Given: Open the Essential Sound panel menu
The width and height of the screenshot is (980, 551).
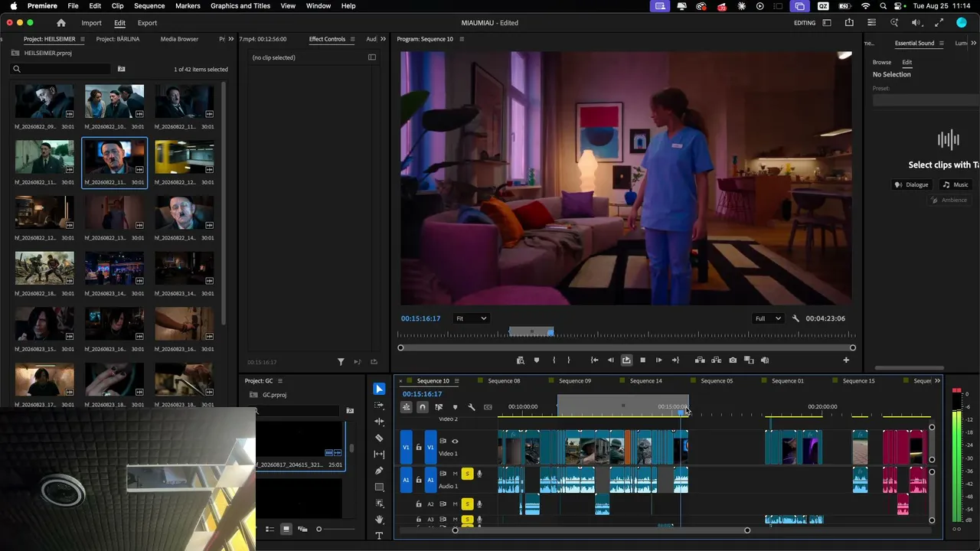Looking at the screenshot, I should [x=942, y=44].
